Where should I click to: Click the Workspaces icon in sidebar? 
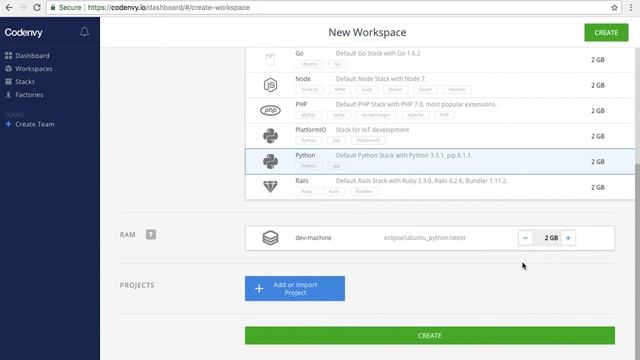coord(8,69)
